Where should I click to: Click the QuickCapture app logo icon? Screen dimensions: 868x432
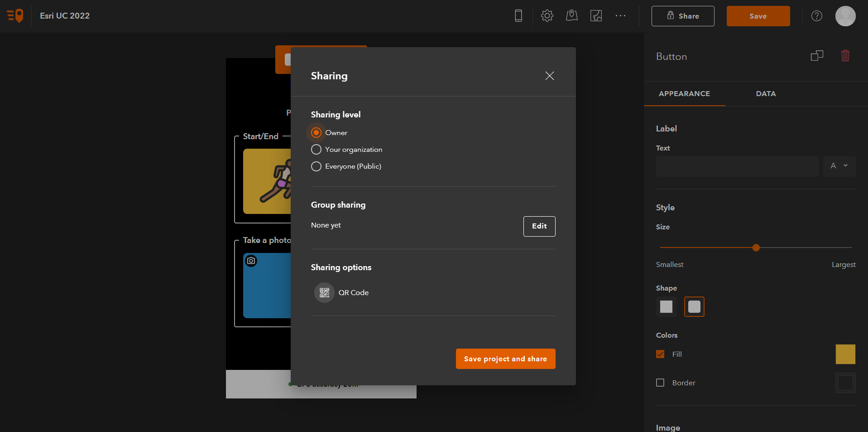(x=15, y=15)
